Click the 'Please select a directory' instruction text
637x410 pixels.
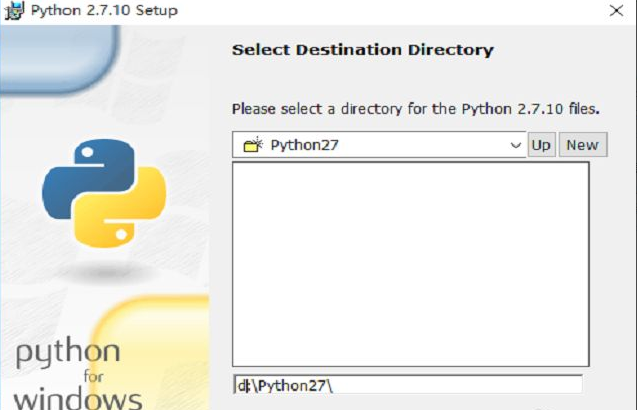coord(415,108)
